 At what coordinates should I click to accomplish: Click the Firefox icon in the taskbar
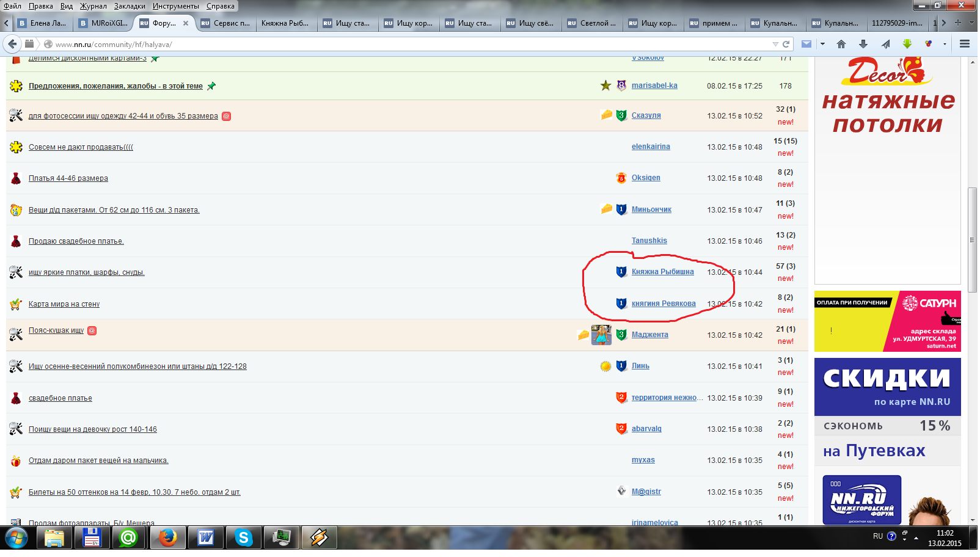point(168,537)
